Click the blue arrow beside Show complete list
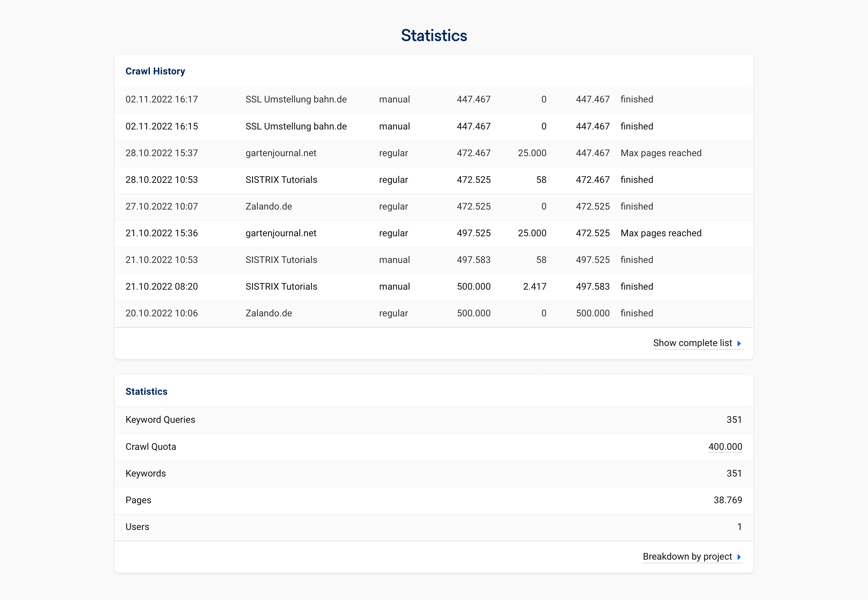Image resolution: width=868 pixels, height=600 pixels. (739, 343)
